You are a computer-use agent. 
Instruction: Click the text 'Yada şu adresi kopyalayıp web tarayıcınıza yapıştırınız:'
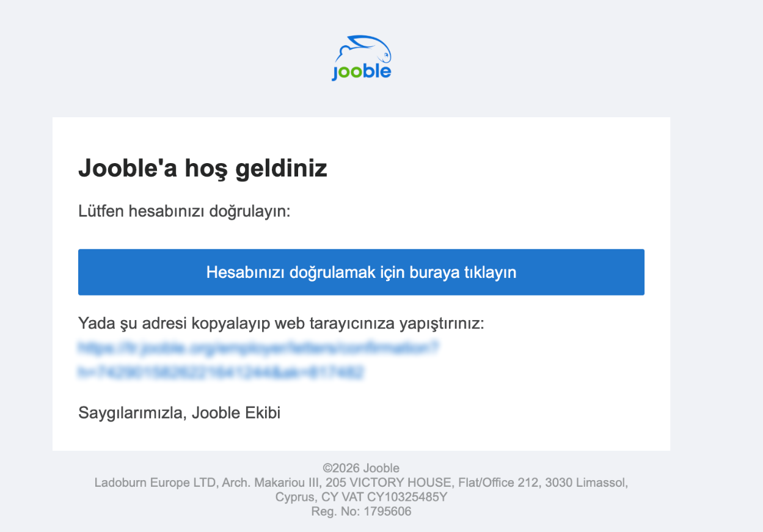[x=281, y=324]
